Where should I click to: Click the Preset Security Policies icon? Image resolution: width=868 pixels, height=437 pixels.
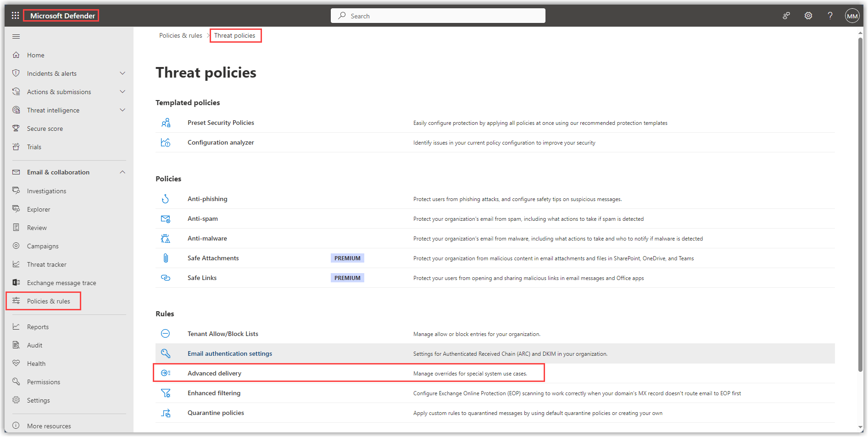tap(166, 123)
